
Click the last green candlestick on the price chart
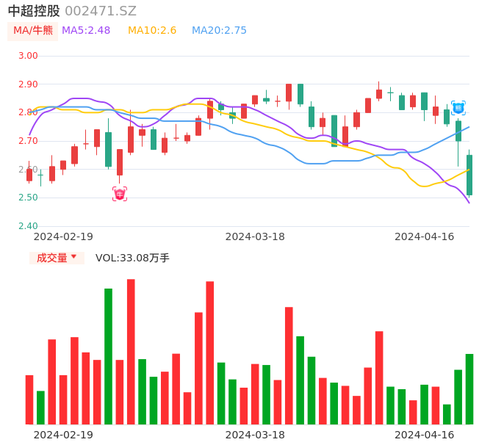(x=469, y=175)
